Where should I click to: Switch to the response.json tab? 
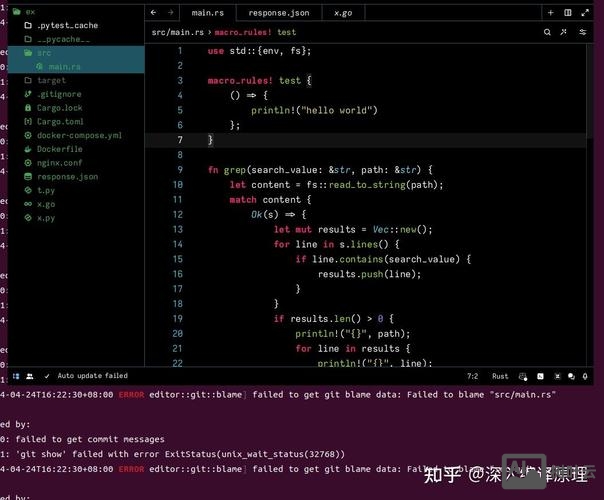coord(279,13)
